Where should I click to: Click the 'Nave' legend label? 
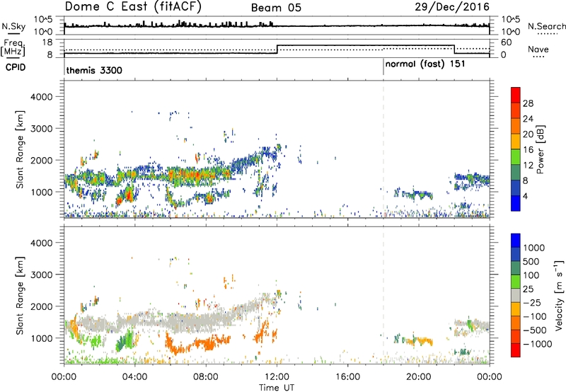[538, 50]
